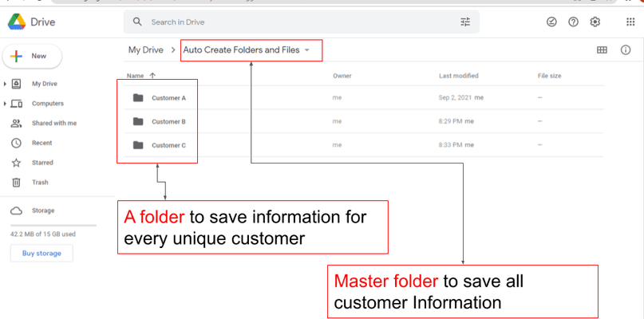The image size is (644, 319).
Task: Click 8:33 PM modified time
Action: coord(451,145)
